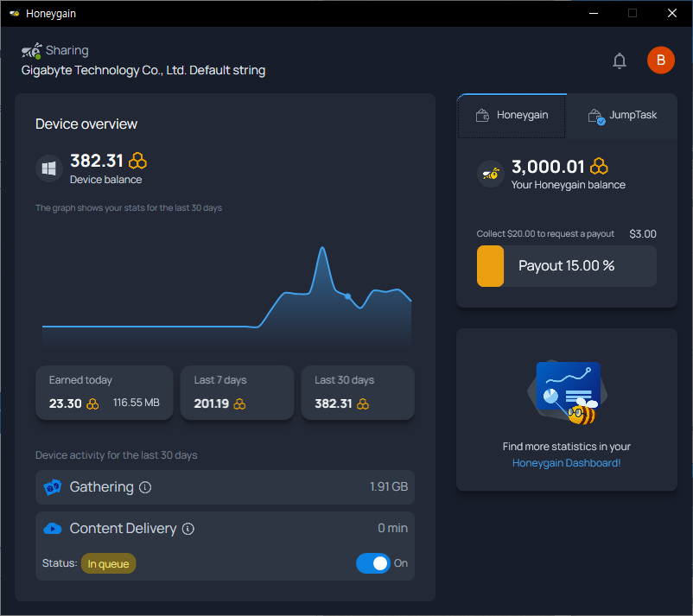The image size is (693, 616).
Task: Click the Windows device icon
Action: tap(48, 168)
